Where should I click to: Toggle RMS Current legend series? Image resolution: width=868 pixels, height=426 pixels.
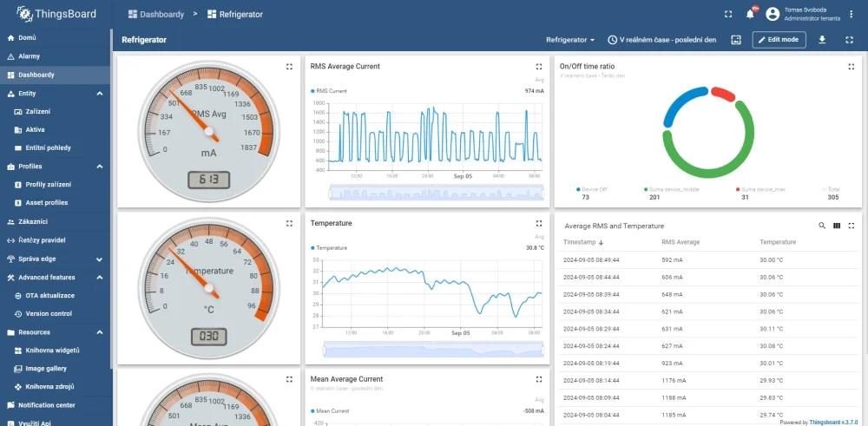(x=329, y=91)
